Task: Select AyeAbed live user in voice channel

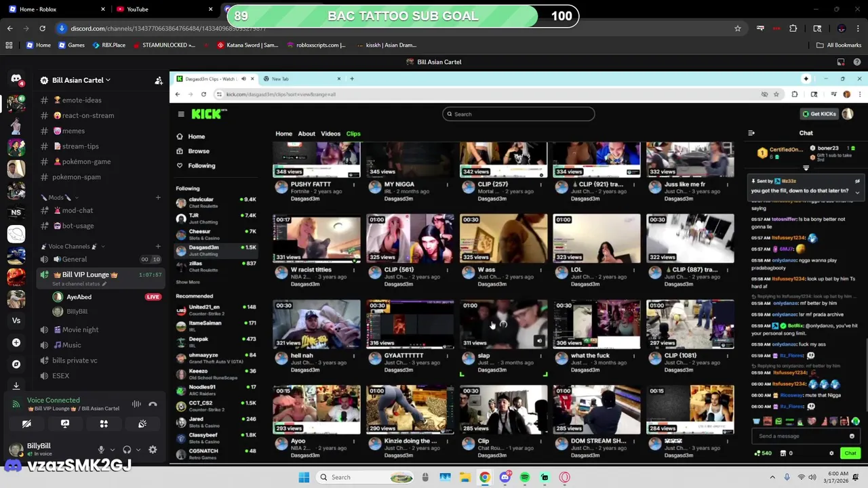Action: 107,297
